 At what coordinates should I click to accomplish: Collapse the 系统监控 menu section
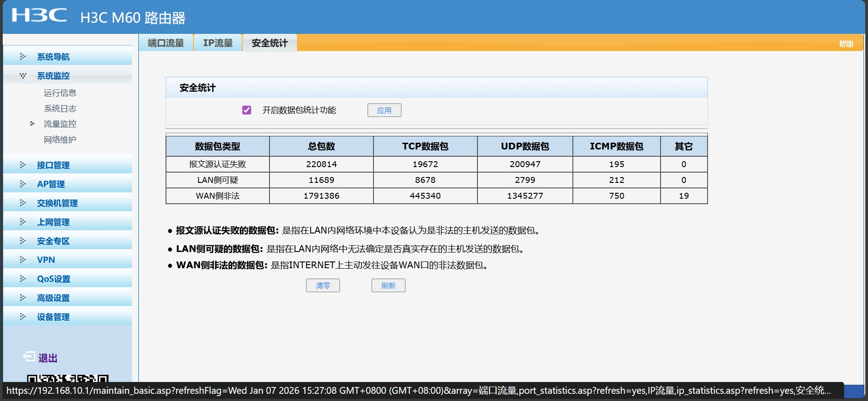coord(53,76)
